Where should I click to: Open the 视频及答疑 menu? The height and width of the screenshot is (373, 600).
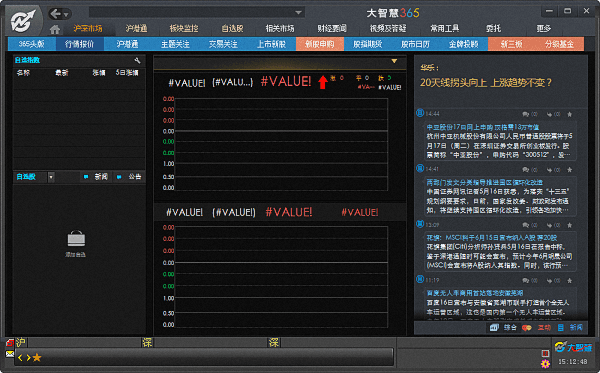coord(388,28)
